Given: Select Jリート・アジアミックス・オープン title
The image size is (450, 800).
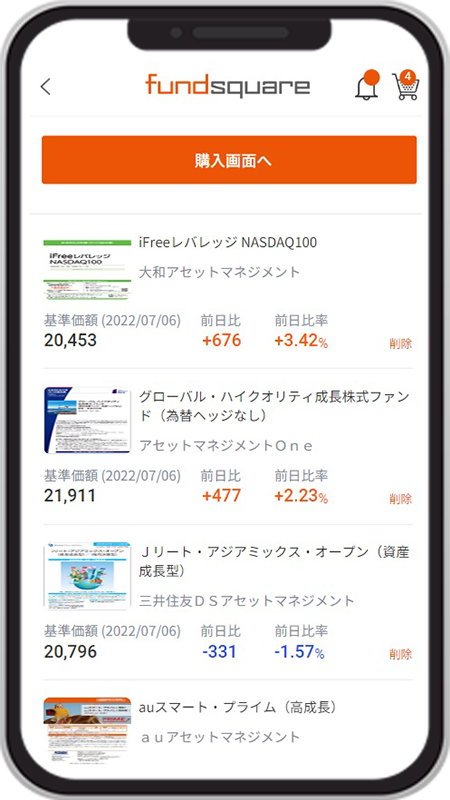Looking at the screenshot, I should point(274,562).
